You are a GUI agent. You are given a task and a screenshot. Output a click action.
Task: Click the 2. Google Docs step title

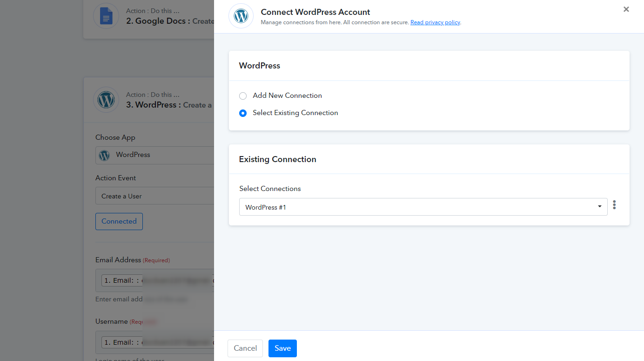tap(170, 21)
